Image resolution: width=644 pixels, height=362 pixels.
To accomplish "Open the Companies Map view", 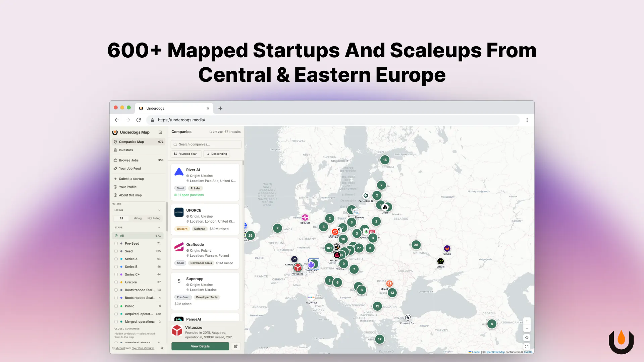I will pos(138,142).
